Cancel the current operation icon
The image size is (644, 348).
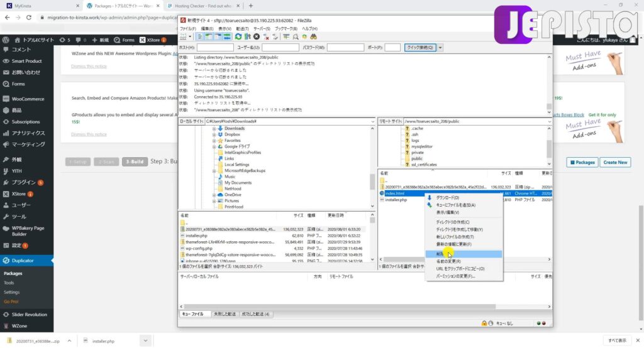257,37
